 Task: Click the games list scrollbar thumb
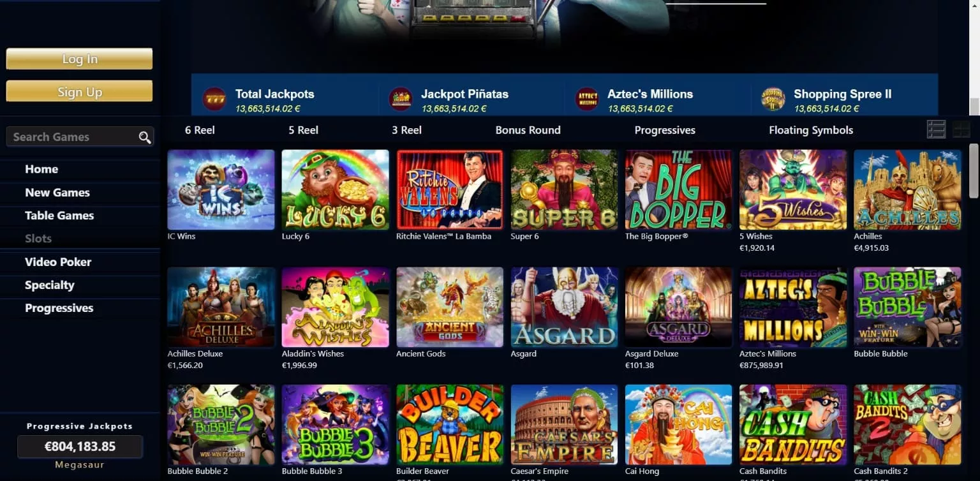(974, 170)
